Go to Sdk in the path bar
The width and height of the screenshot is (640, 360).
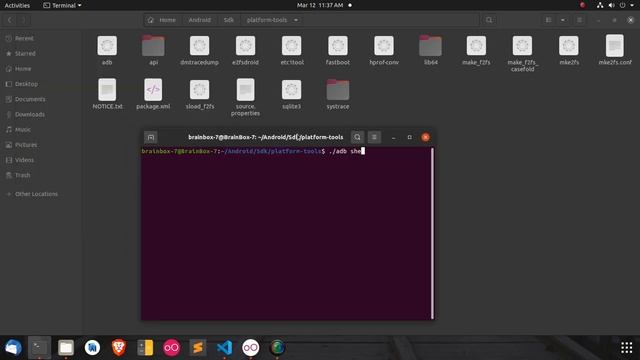229,20
